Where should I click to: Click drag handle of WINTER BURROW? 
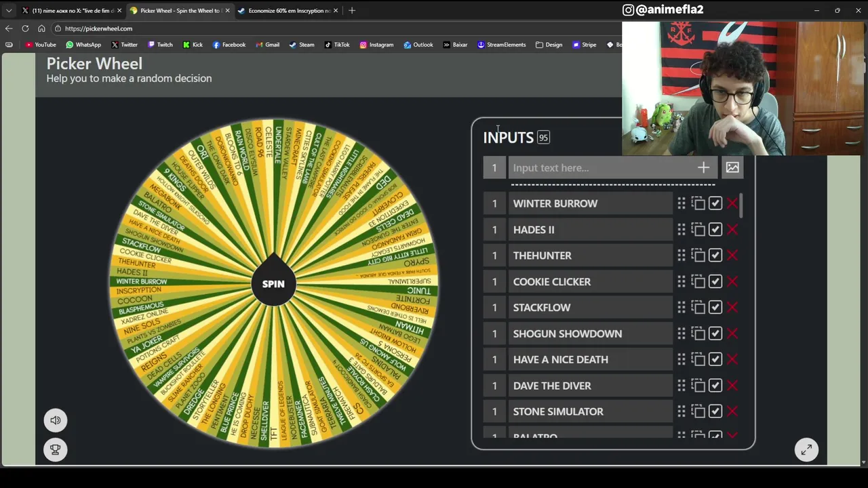[682, 203]
